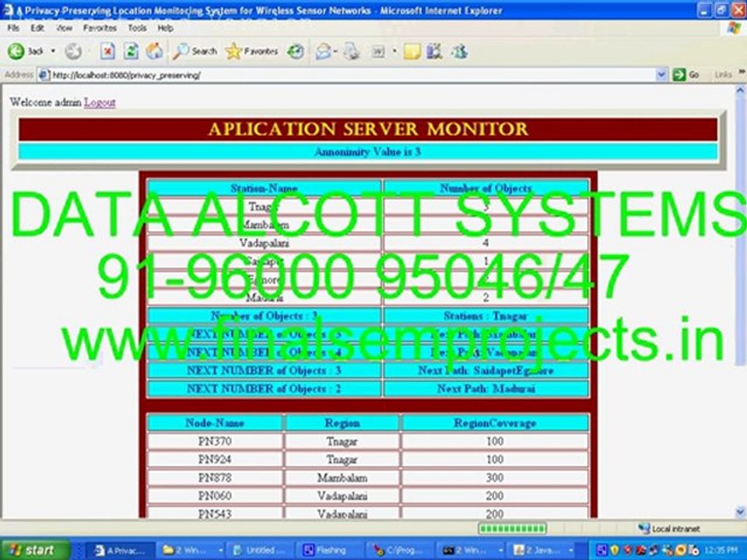Print the page with the printer icon
Image resolution: width=747 pixels, height=560 pixels.
click(352, 51)
